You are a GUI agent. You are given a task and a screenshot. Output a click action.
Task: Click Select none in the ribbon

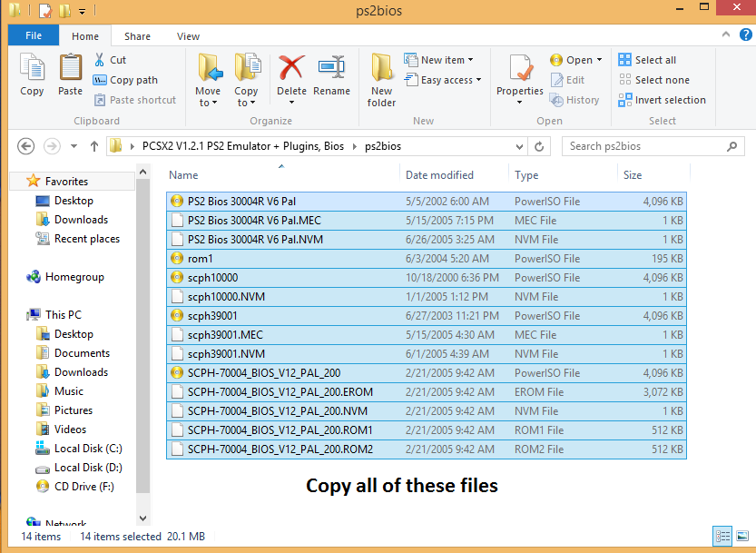pos(653,80)
